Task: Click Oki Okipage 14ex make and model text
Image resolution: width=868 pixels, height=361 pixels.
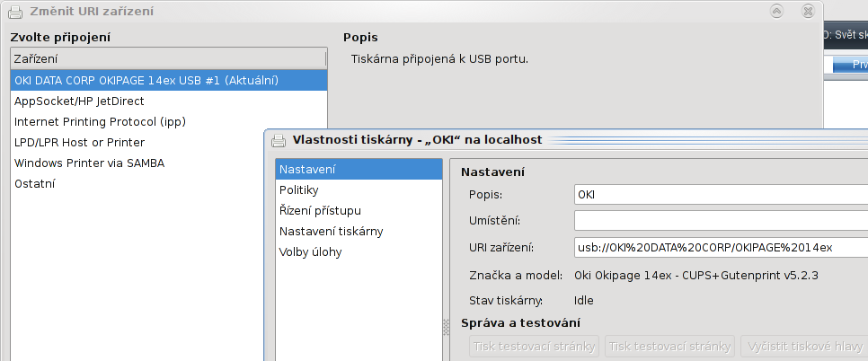Action: click(696, 276)
